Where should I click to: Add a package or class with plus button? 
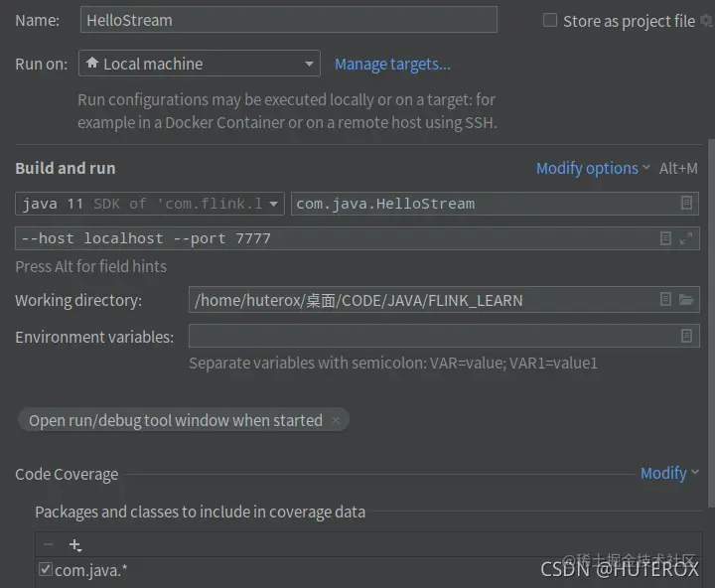(x=75, y=545)
